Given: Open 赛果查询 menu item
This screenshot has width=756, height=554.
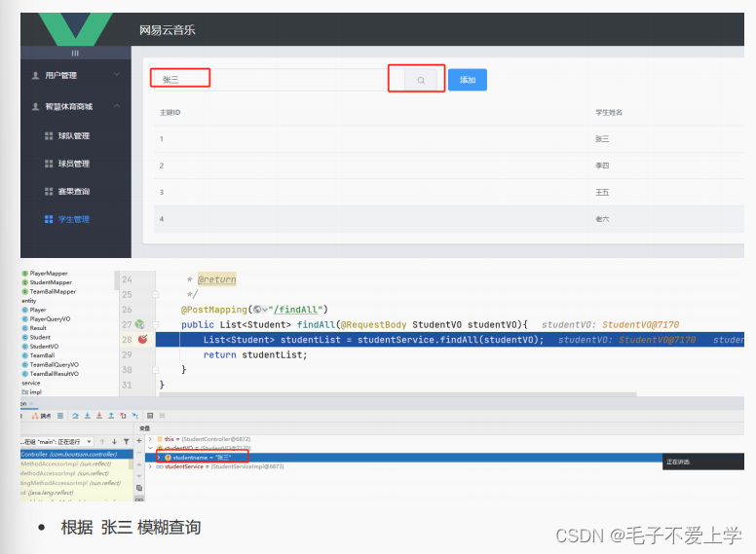Looking at the screenshot, I should point(74,192).
